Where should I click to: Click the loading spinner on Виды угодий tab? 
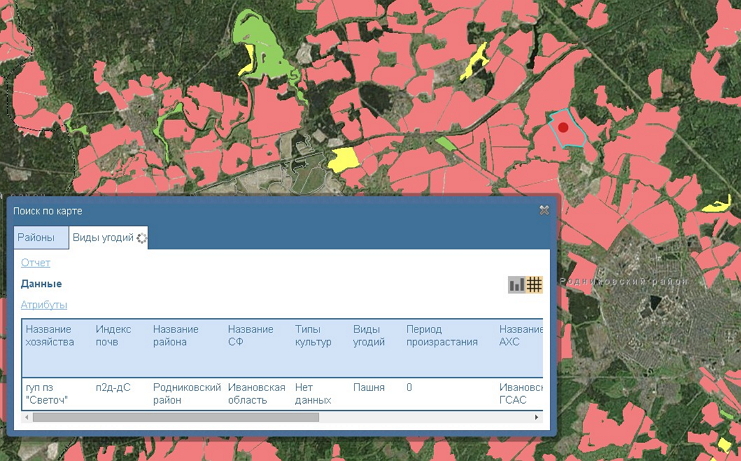pyautogui.click(x=141, y=239)
